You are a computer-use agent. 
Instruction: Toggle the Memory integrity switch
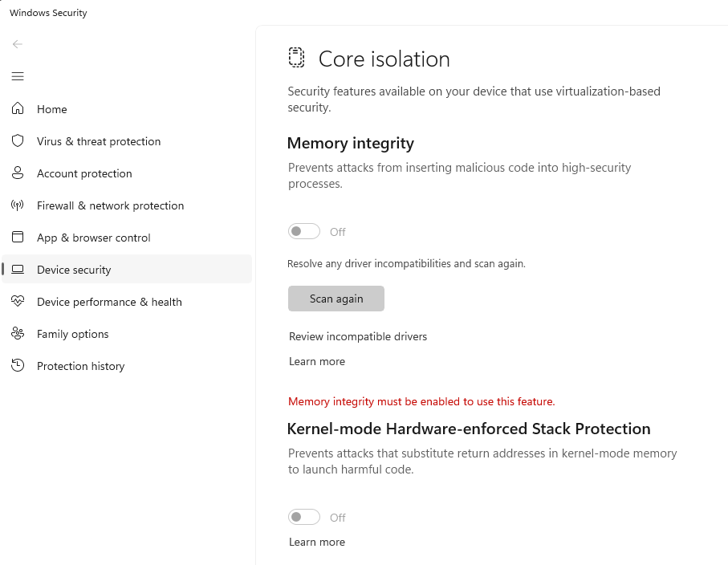304,232
